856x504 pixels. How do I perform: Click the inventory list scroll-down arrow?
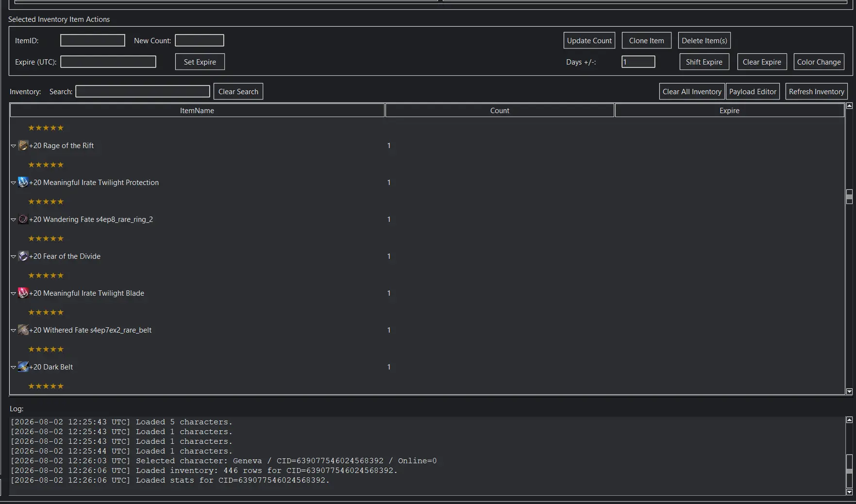849,391
